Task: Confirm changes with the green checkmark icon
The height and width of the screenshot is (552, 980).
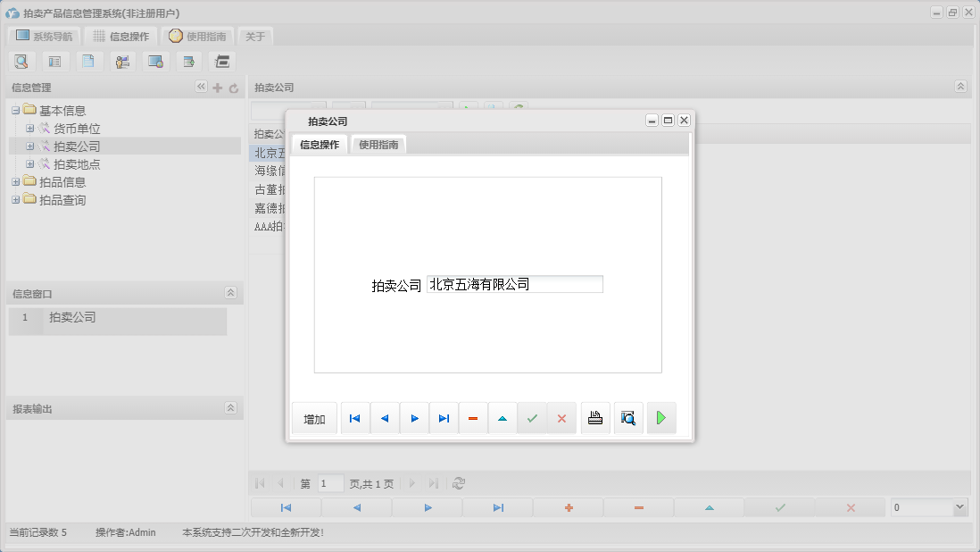Action: (x=532, y=417)
